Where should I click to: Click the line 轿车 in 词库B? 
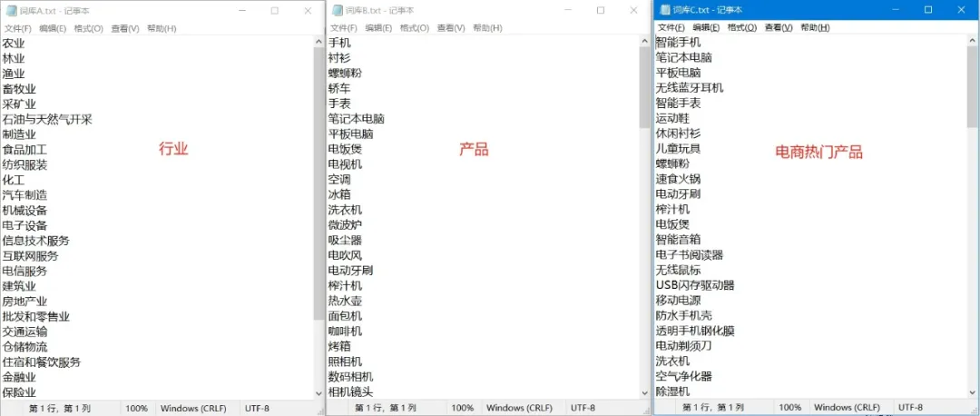click(340, 89)
